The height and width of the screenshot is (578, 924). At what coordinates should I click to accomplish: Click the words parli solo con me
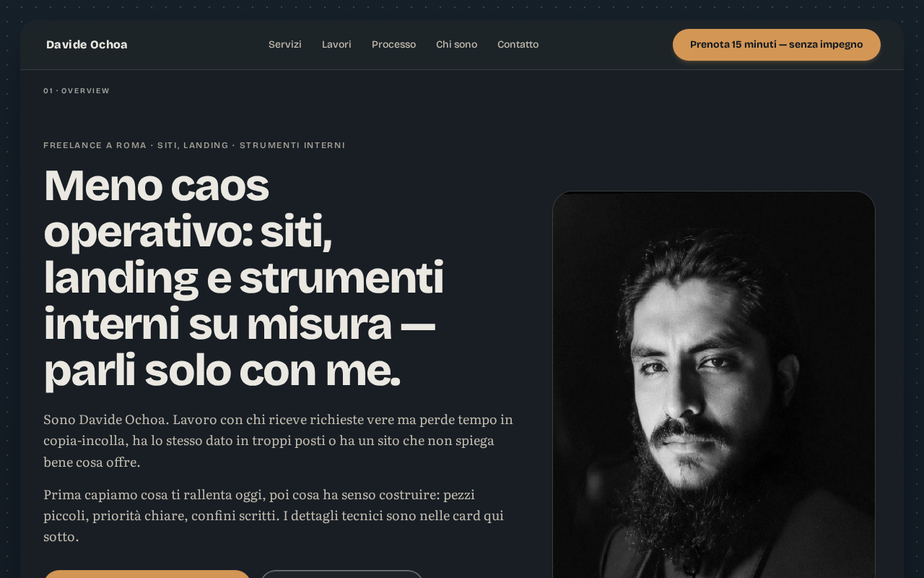(x=222, y=370)
